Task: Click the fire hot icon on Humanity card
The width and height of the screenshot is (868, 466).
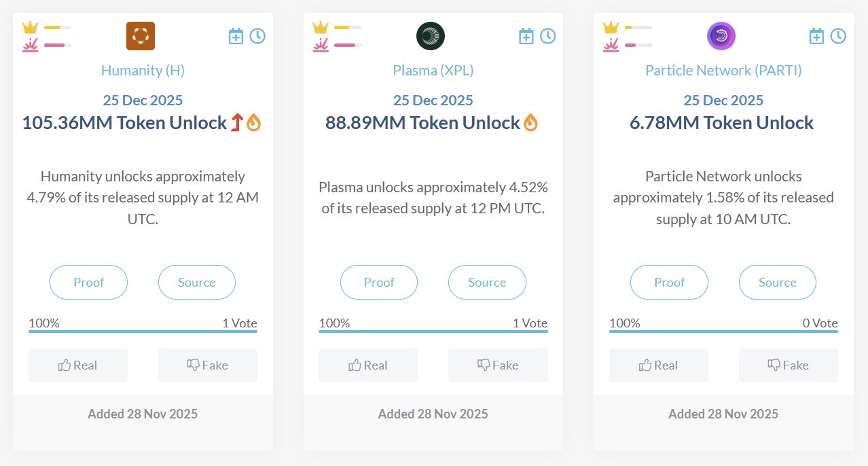Action: coord(253,123)
